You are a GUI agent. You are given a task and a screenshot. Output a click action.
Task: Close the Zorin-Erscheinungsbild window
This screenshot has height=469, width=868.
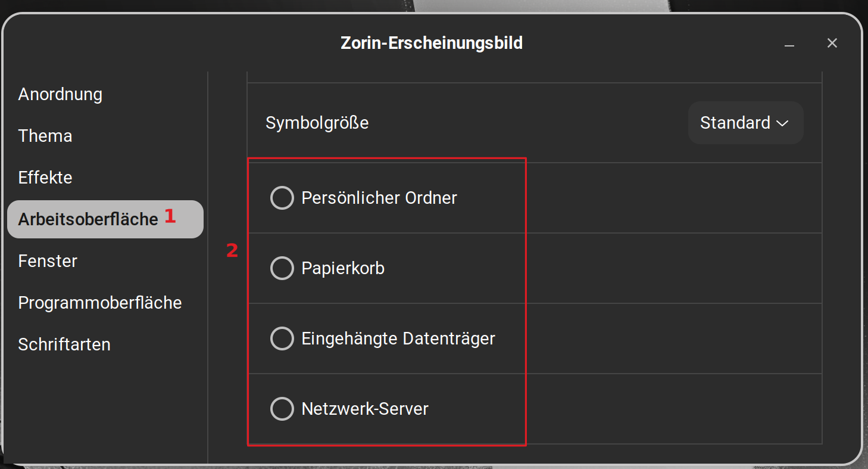click(832, 43)
